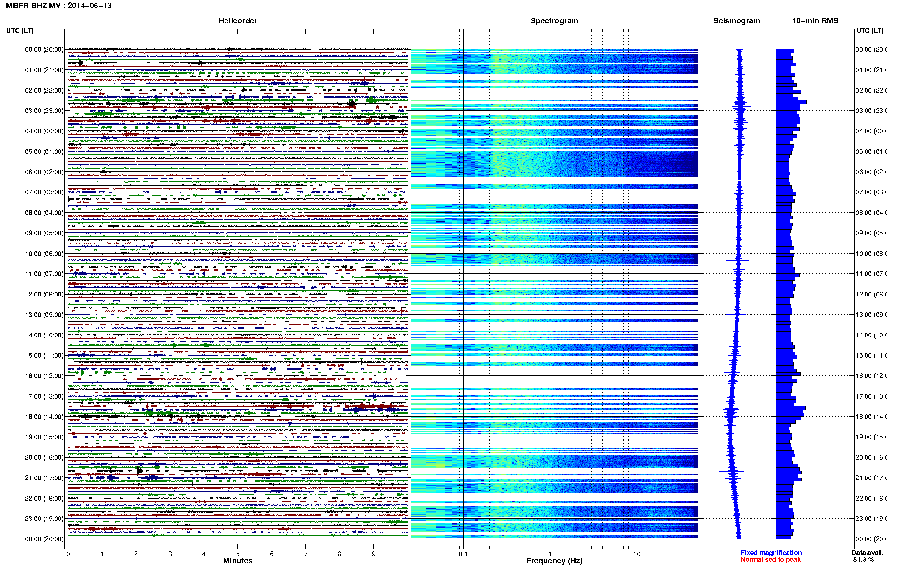
Task: Click the spectrogram band at 20:00
Action: [554, 462]
